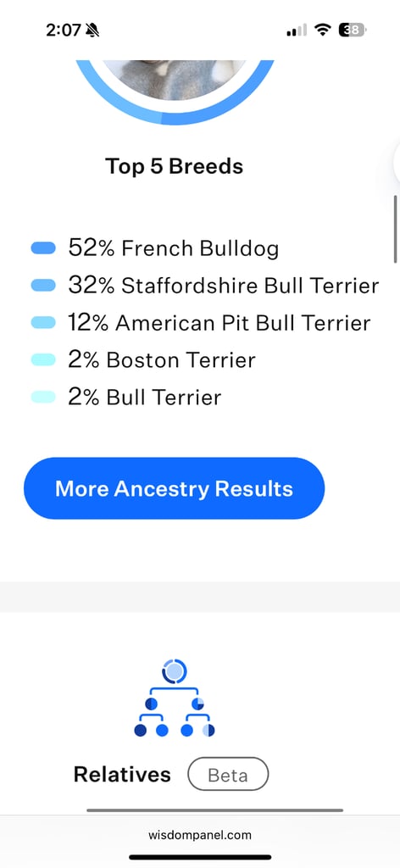
Task: Tap the Relatives section heading
Action: point(122,774)
